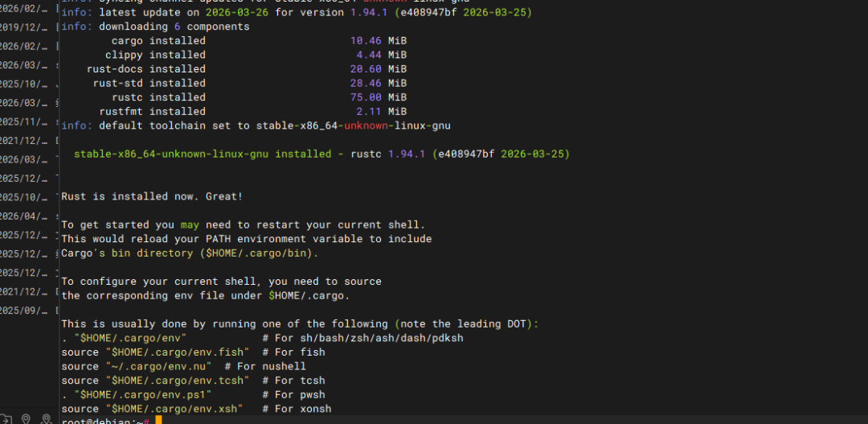The height and width of the screenshot is (424, 868).
Task: Click the '20.60 MiB' size value
Action: (379, 68)
